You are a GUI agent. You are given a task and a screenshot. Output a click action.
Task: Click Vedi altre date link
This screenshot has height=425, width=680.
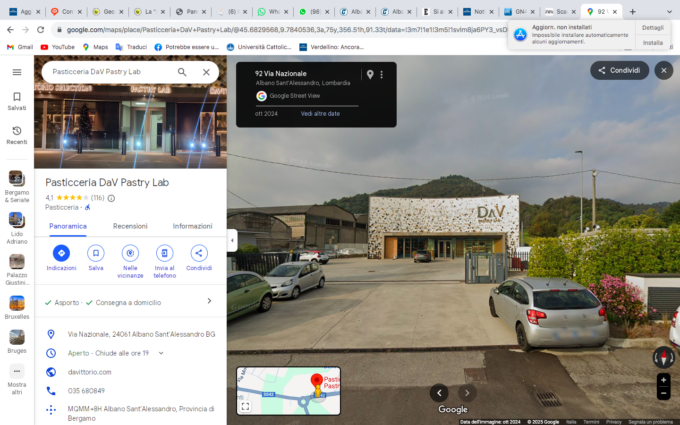coord(320,114)
